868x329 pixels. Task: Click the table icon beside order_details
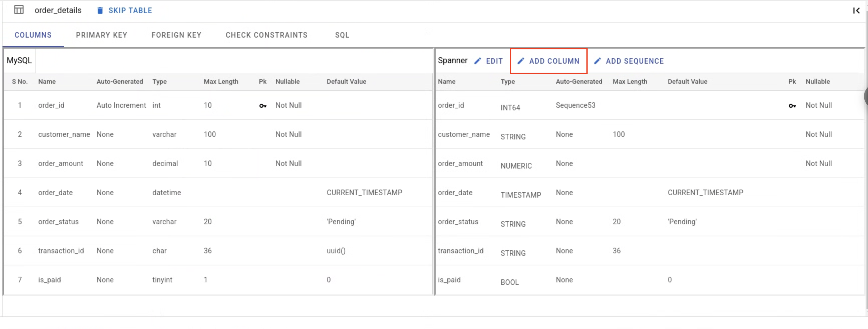click(19, 10)
